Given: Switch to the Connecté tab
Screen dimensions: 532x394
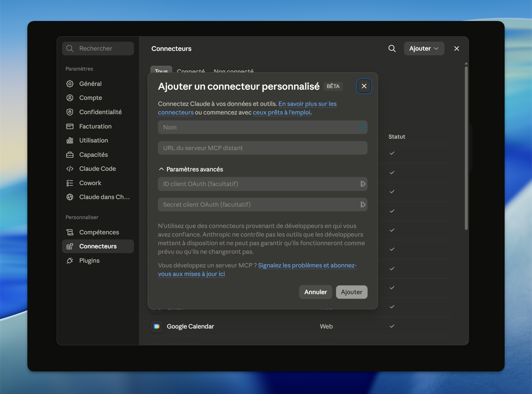Looking at the screenshot, I should pyautogui.click(x=191, y=71).
